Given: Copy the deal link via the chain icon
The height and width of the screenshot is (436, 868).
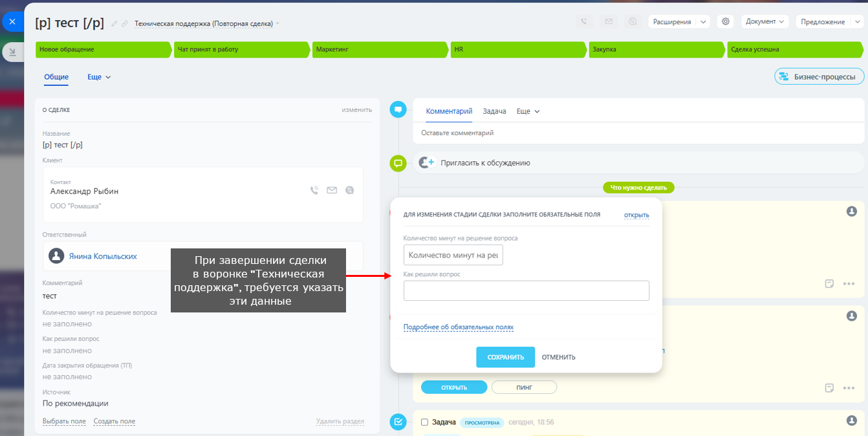Looking at the screenshot, I should (x=124, y=23).
